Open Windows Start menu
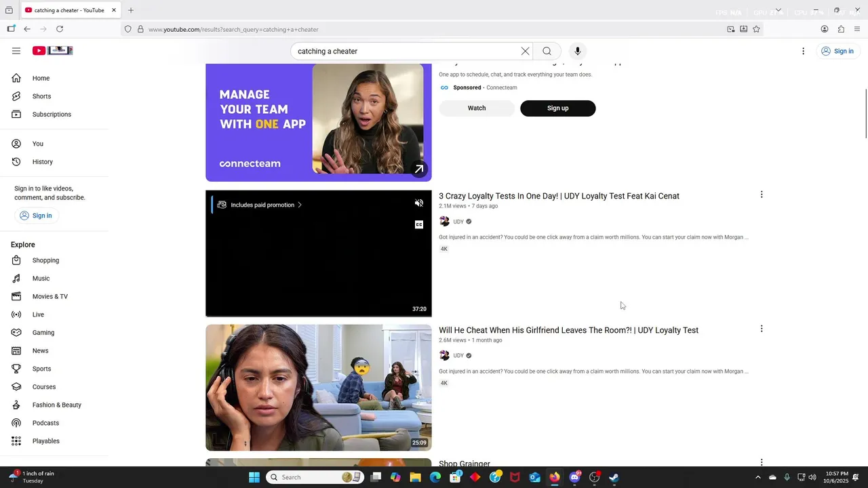The width and height of the screenshot is (868, 488). (x=254, y=477)
